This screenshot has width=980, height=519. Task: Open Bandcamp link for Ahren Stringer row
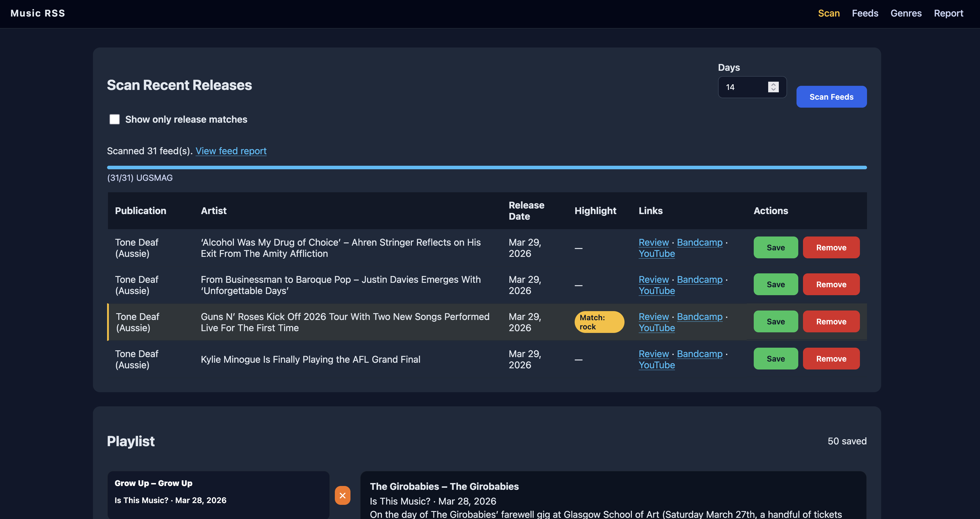[x=699, y=242]
